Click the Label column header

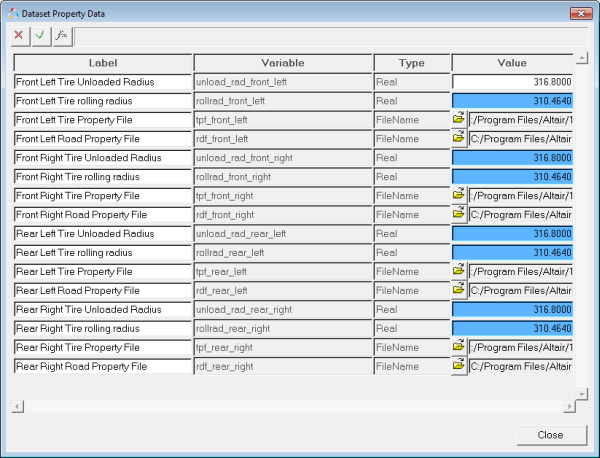(103, 62)
